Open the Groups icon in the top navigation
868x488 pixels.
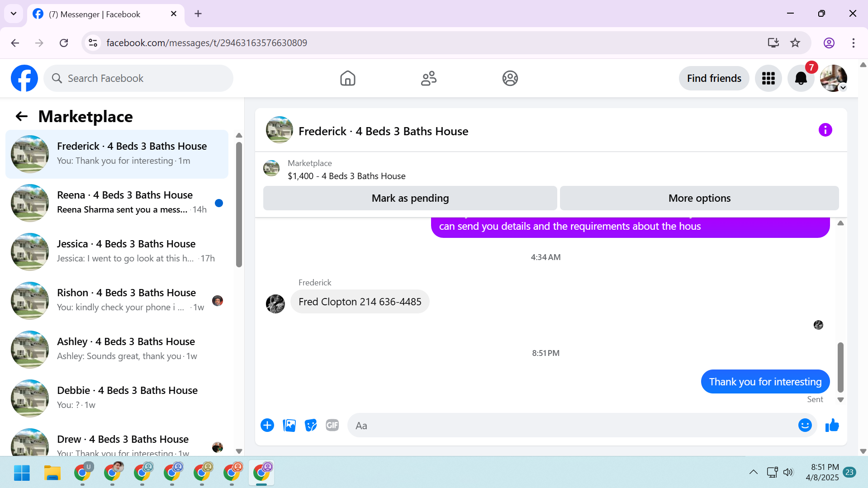[510, 78]
